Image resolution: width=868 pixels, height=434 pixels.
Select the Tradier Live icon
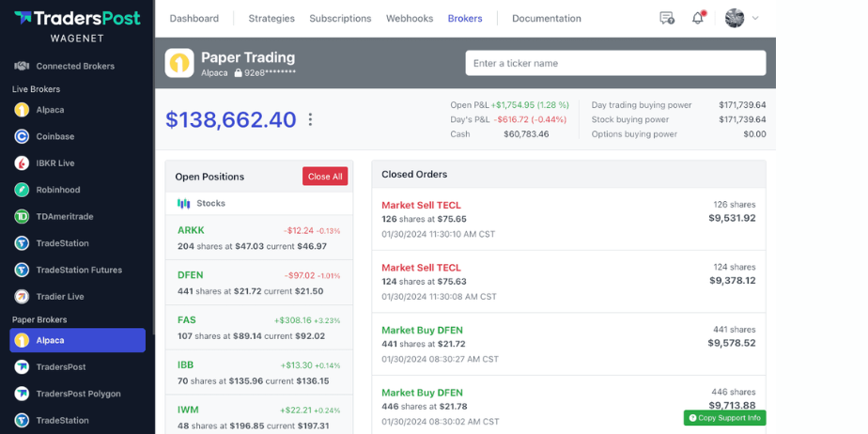pos(22,296)
